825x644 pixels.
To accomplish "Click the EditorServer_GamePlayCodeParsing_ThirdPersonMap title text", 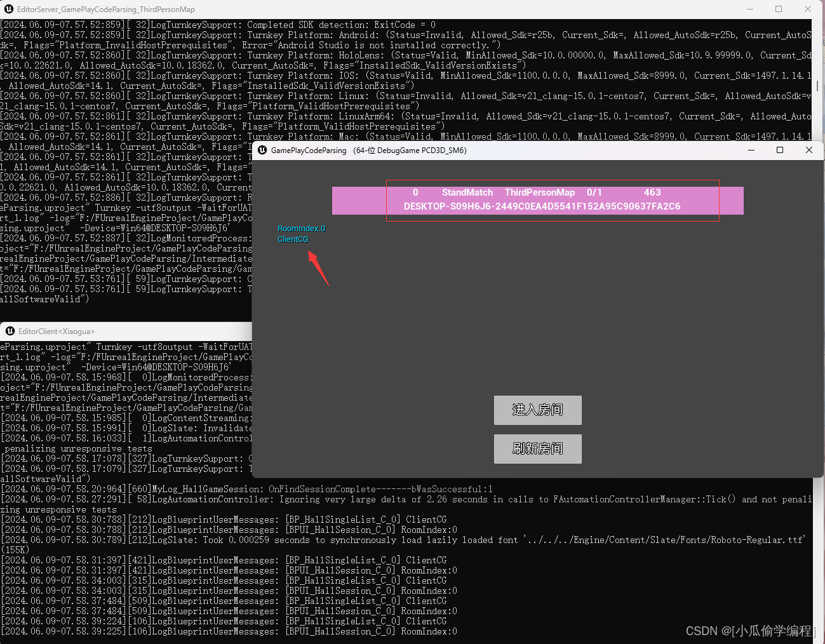I will (106, 10).
